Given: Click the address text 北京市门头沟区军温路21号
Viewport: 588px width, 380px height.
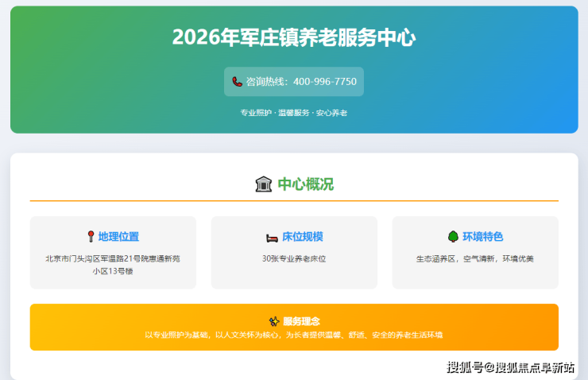Looking at the screenshot, I should 112,258.
